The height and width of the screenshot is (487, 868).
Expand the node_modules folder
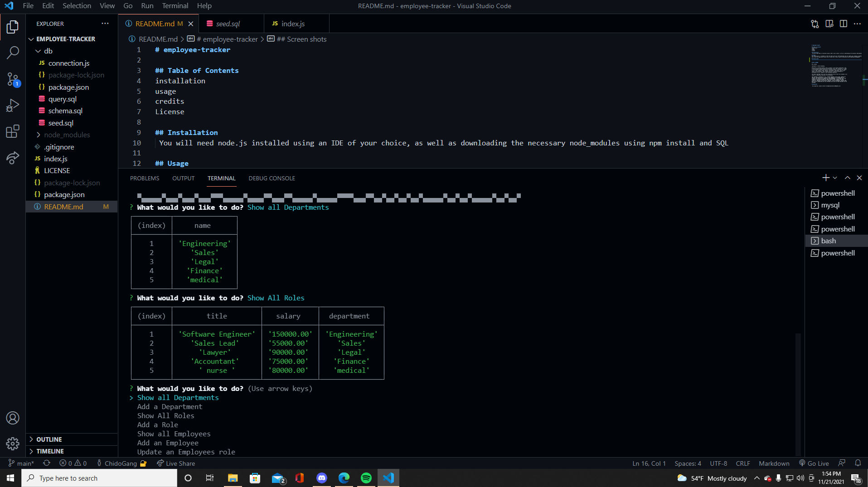(72, 135)
